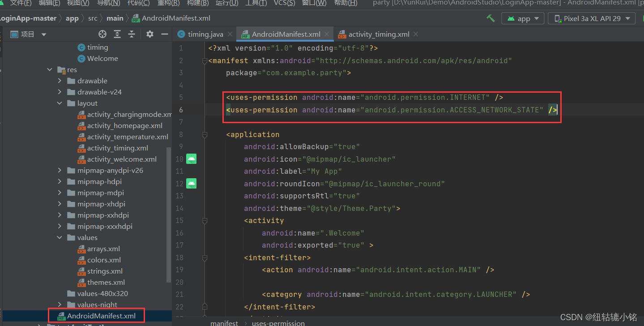The width and height of the screenshot is (644, 326).
Task: Click the round launcher icon gutter preview at line 12
Action: tap(191, 183)
